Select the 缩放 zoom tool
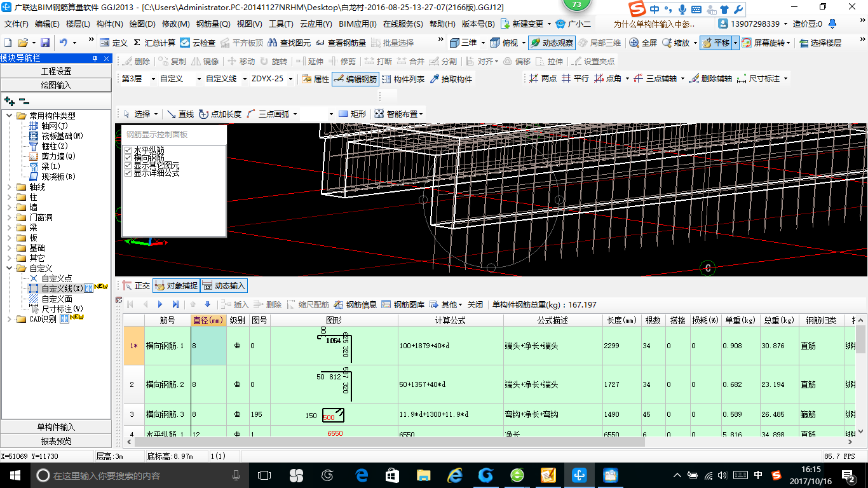868x488 pixels. point(675,43)
